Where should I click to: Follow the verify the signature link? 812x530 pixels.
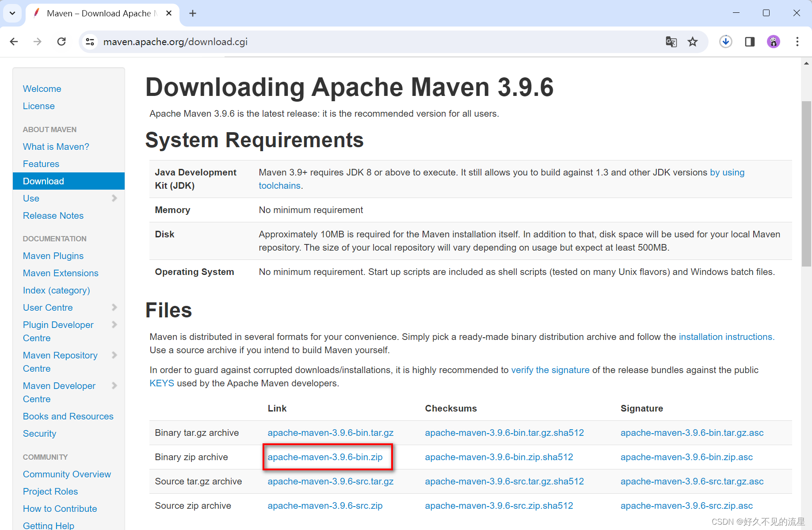coord(550,370)
